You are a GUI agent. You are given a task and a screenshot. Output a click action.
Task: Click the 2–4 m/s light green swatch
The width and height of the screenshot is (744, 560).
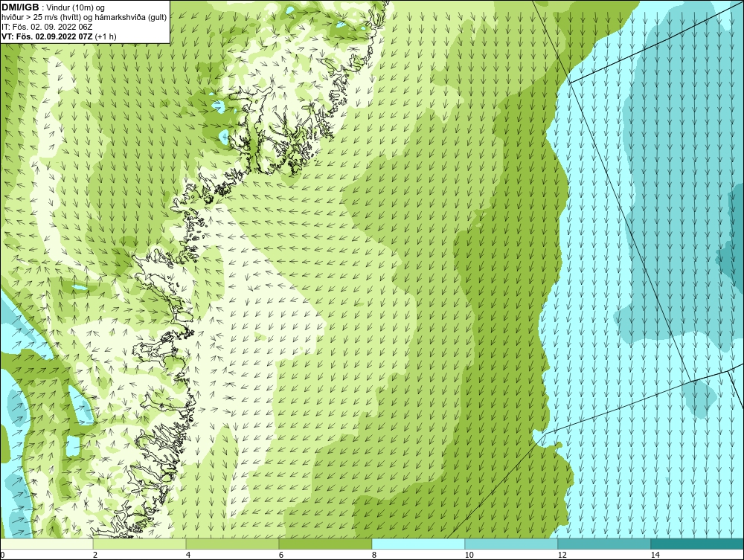(140, 544)
